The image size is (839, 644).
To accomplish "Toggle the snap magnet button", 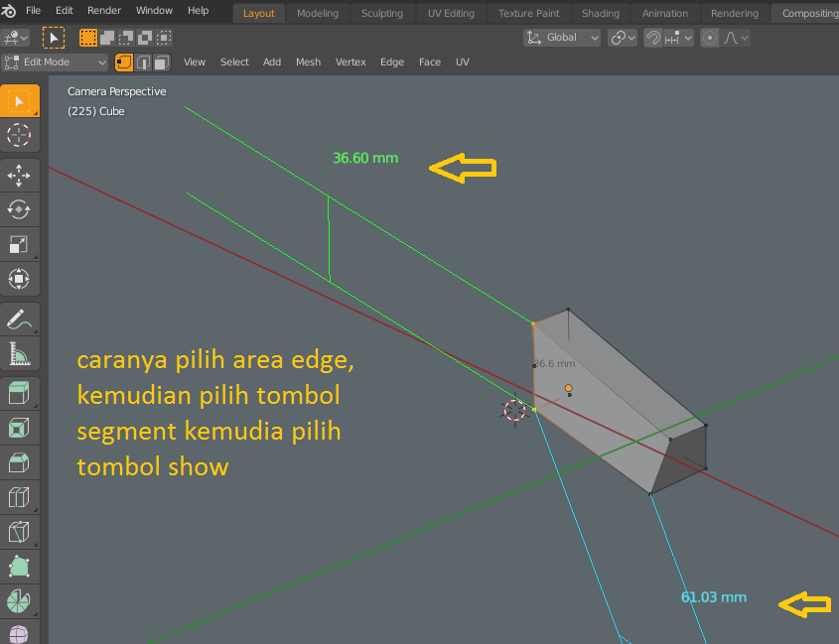I will tap(652, 38).
